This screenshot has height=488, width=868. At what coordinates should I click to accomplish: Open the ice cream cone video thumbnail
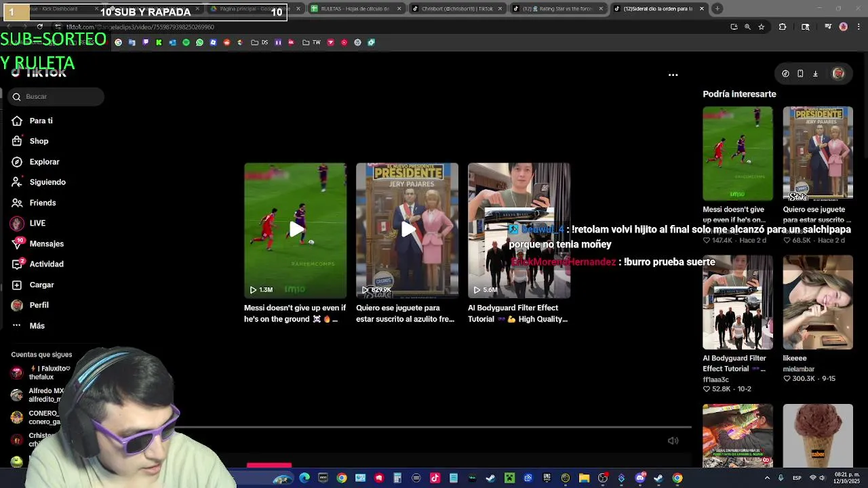click(x=818, y=436)
